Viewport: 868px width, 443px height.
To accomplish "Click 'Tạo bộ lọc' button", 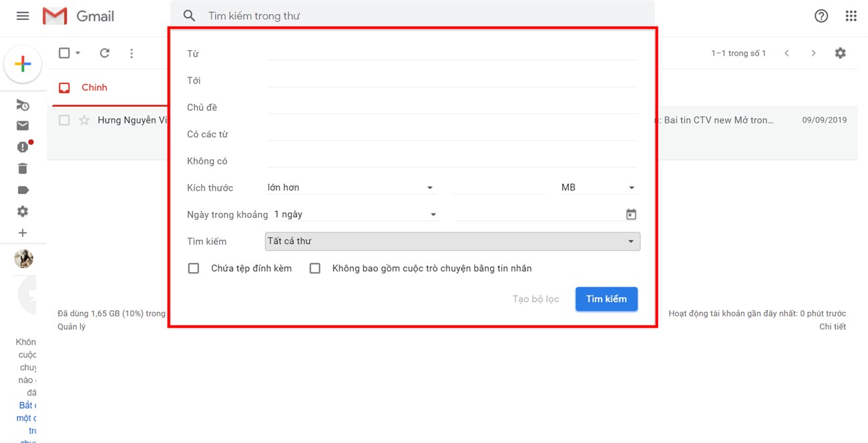I will click(x=536, y=299).
